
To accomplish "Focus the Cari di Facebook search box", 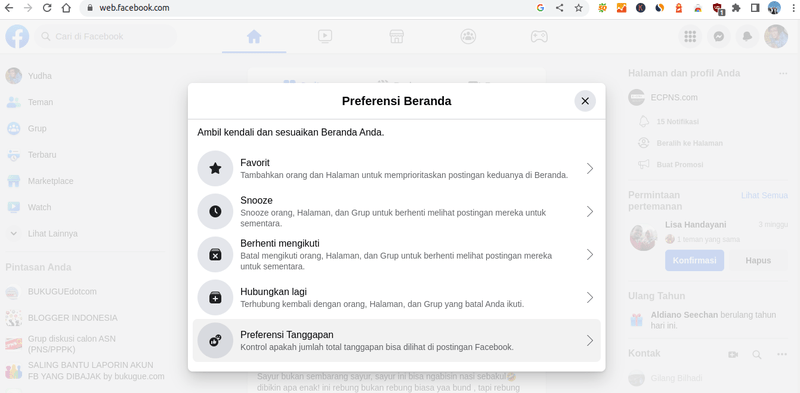I will click(x=105, y=36).
